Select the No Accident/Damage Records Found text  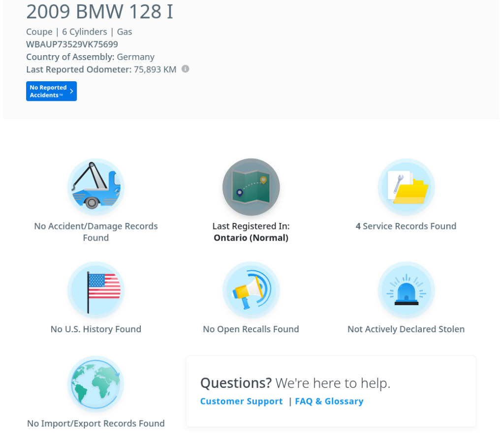[96, 232]
